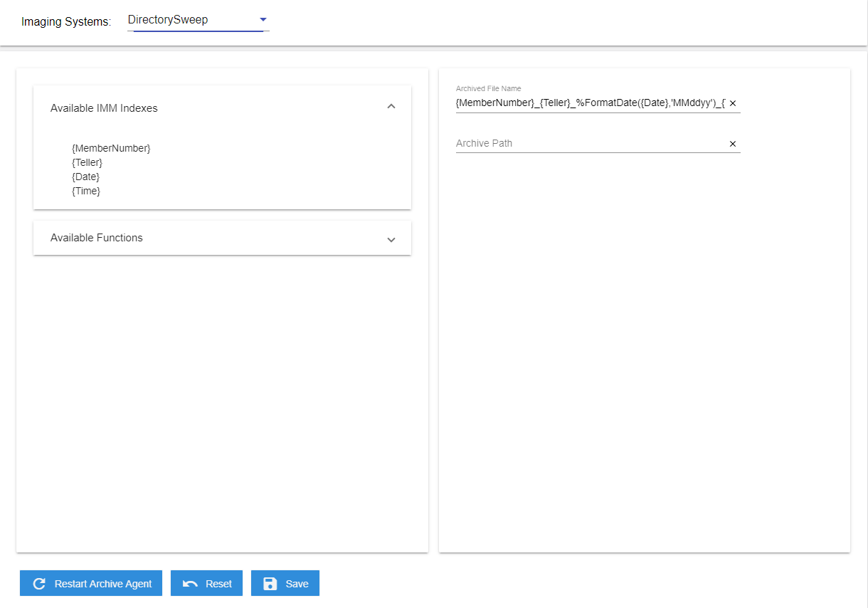Click the Imaging Systems label
This screenshot has height=608, width=868.
(x=66, y=21)
